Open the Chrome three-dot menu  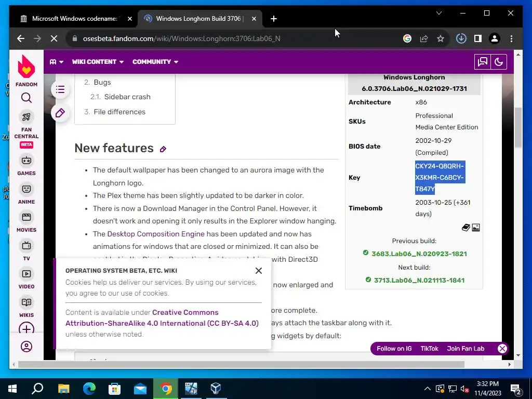(511, 38)
